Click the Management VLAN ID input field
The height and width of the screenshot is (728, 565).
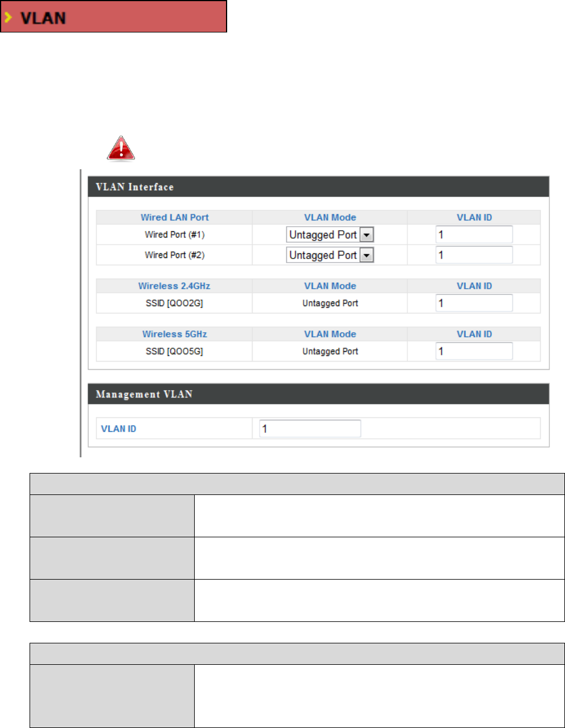[310, 429]
